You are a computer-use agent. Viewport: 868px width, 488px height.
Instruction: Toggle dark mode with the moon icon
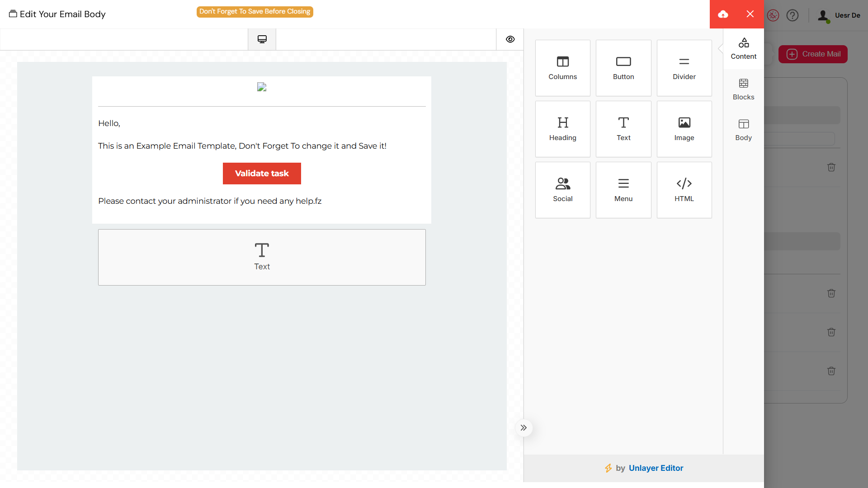tap(773, 15)
